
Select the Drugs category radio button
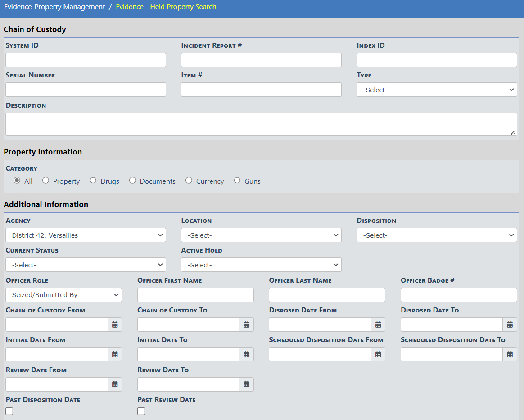point(93,181)
